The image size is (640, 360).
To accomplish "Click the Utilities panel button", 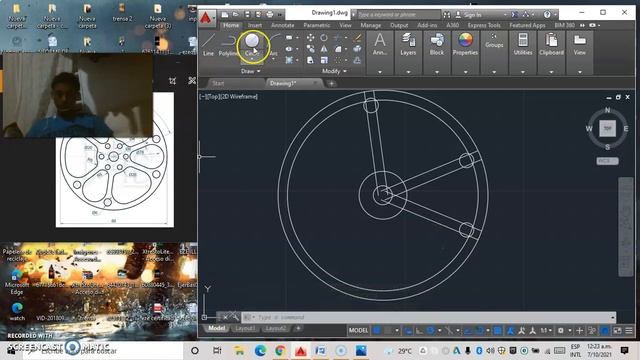I will click(523, 44).
